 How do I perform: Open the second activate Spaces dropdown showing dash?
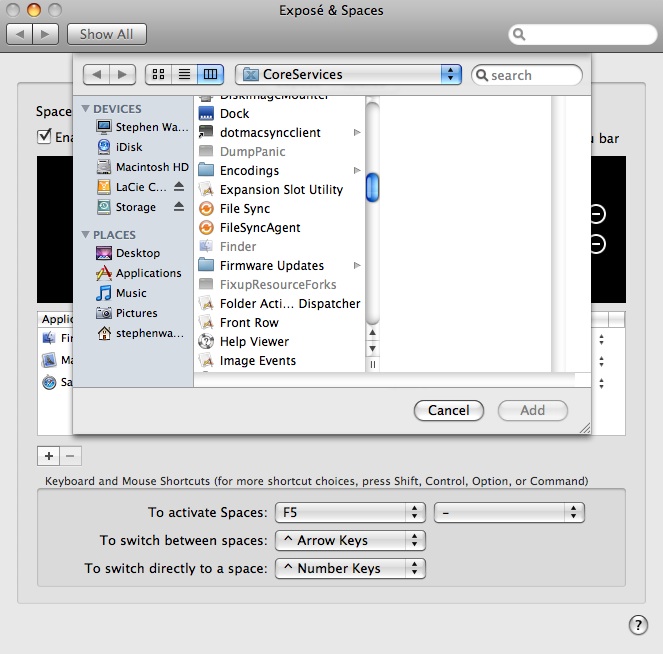(509, 512)
